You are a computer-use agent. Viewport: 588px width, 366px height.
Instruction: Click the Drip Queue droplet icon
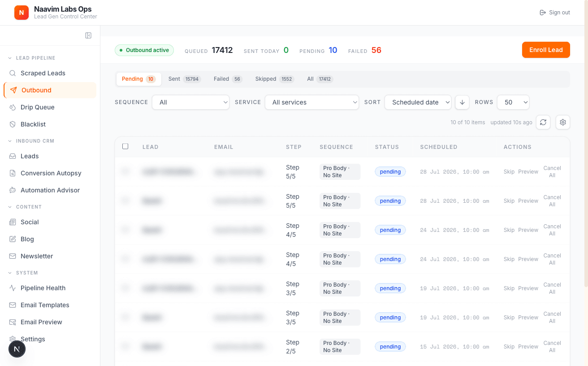coord(13,107)
